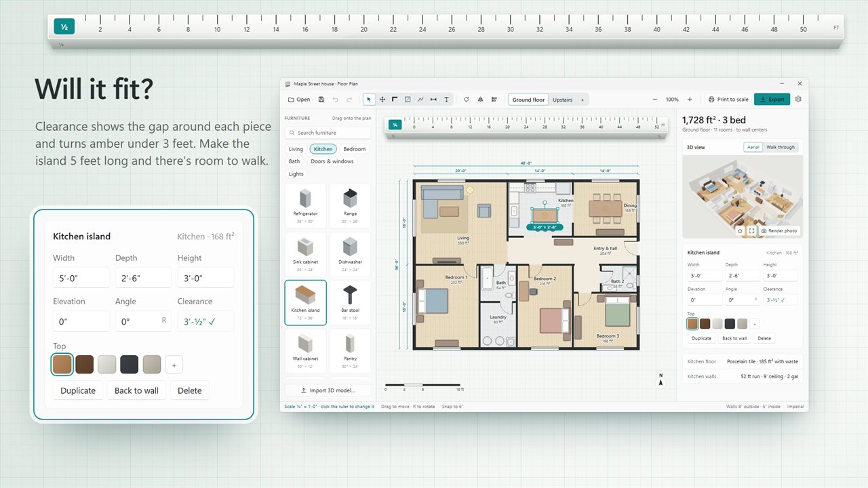The height and width of the screenshot is (488, 868).
Task: Activate the polyline drawing tool
Action: tap(420, 100)
